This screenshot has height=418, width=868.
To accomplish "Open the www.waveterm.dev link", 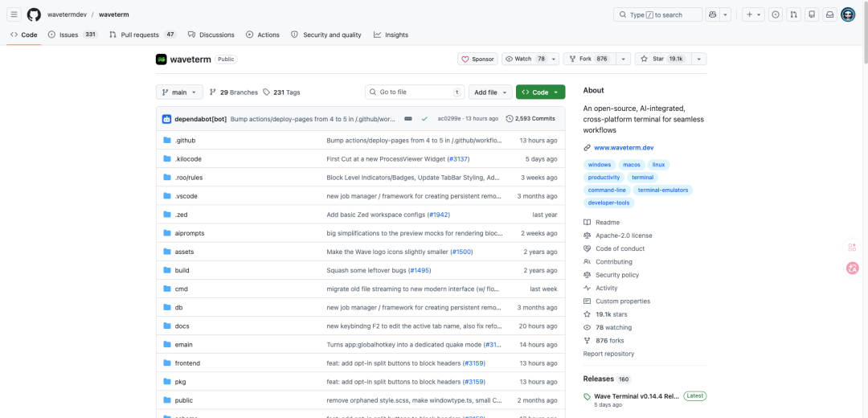I will pyautogui.click(x=624, y=148).
